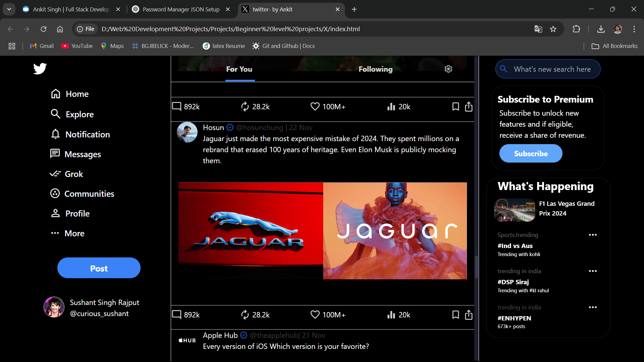
Task: Like the Hosun Jaguar tweet
Action: (x=315, y=315)
